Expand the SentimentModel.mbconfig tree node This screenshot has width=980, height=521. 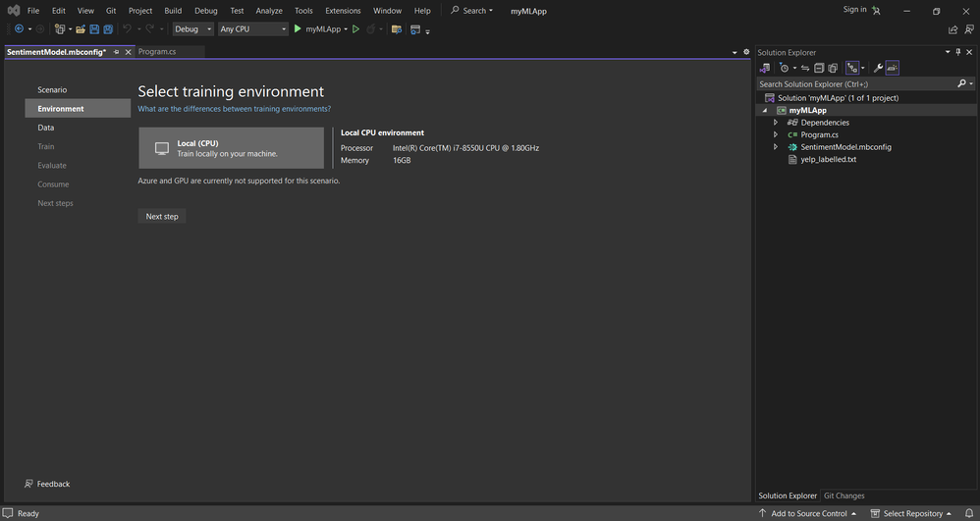776,147
